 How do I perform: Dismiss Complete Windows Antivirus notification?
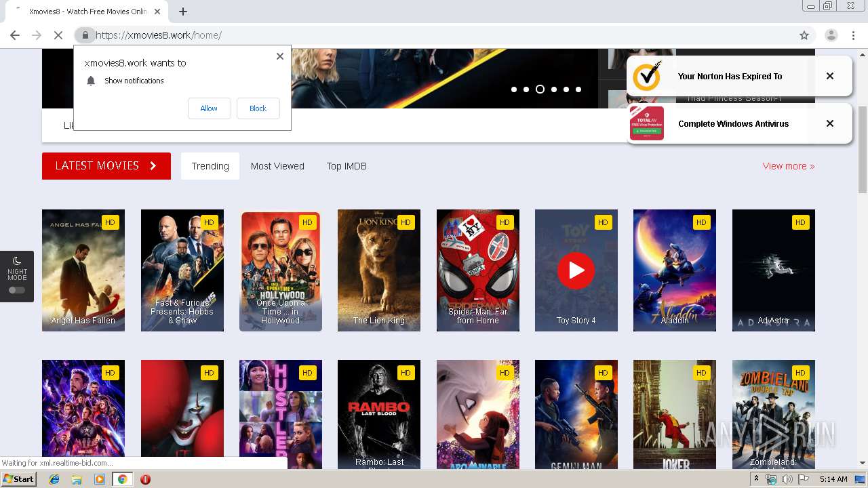(830, 123)
